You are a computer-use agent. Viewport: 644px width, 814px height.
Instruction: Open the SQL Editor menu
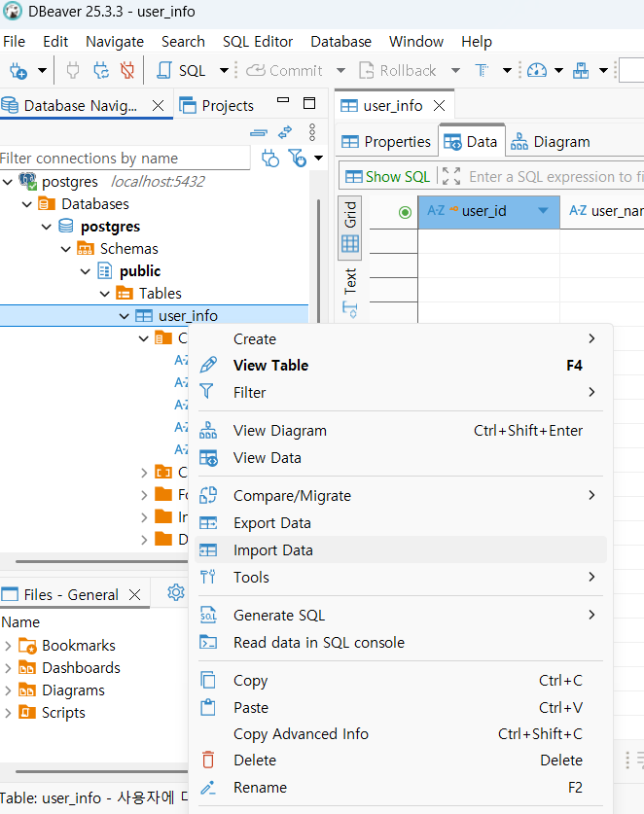[258, 42]
